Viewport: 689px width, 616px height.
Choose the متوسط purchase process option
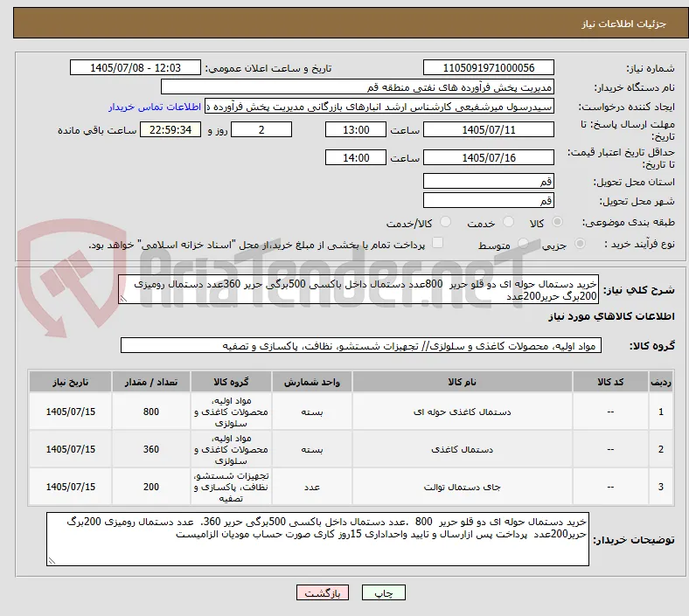[523, 244]
